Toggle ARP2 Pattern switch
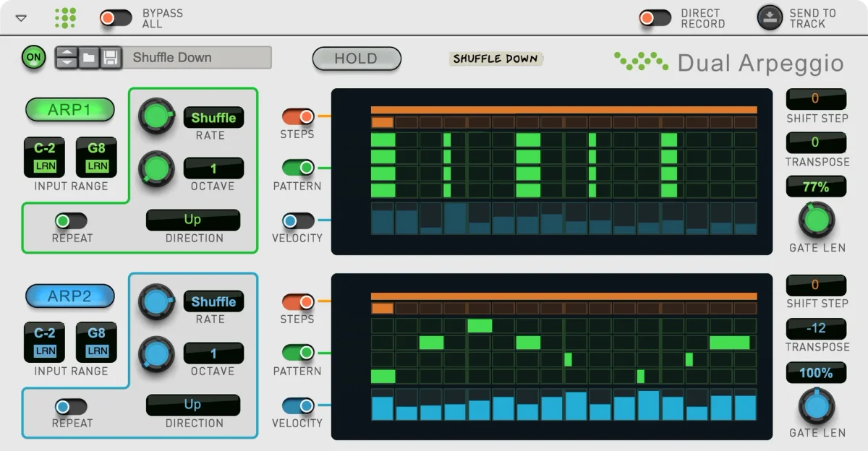Image resolution: width=868 pixels, height=451 pixels. tap(298, 353)
